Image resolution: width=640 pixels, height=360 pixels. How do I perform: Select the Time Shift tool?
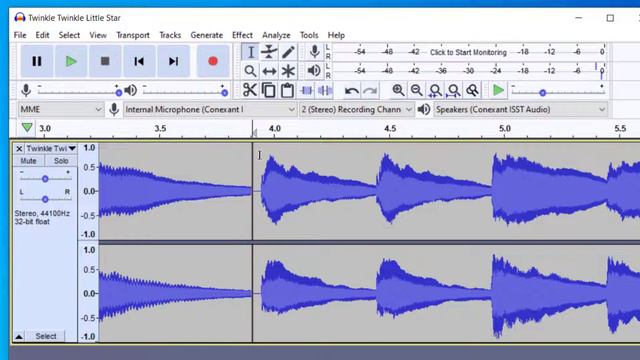coord(269,71)
